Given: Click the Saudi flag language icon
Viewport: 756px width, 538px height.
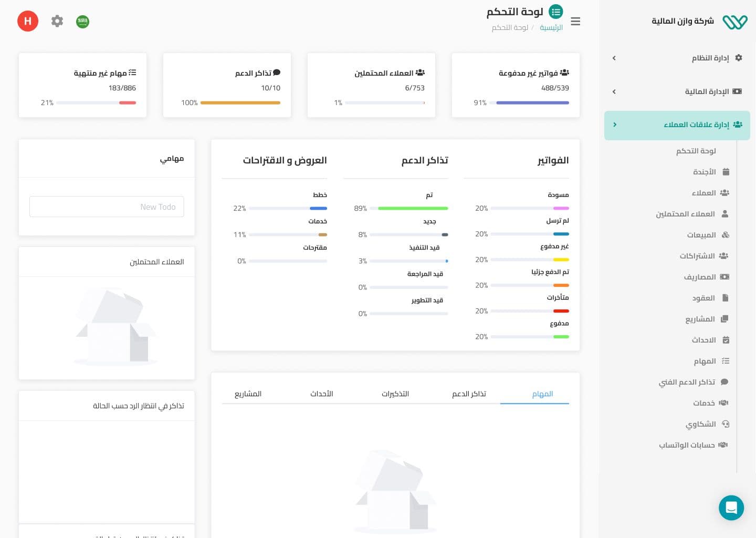Looking at the screenshot, I should click(82, 21).
